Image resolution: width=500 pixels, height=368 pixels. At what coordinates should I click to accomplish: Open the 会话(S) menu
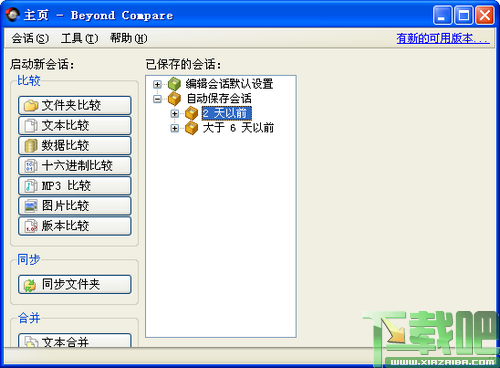[x=30, y=38]
